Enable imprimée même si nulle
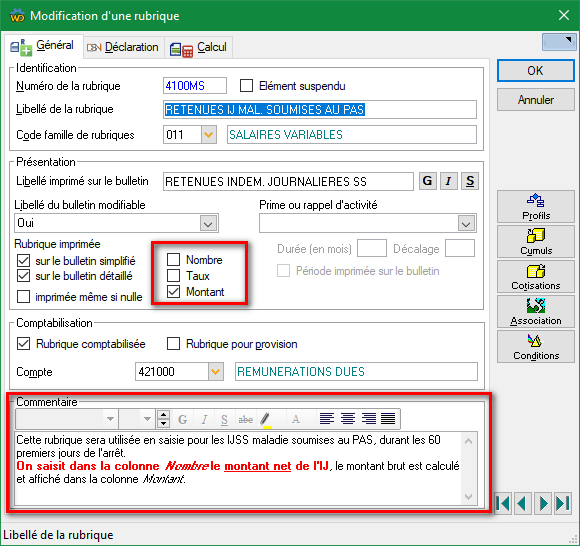 24,297
